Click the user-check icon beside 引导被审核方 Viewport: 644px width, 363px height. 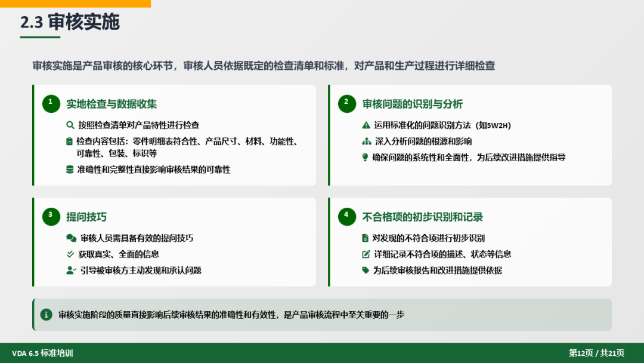[x=71, y=270]
